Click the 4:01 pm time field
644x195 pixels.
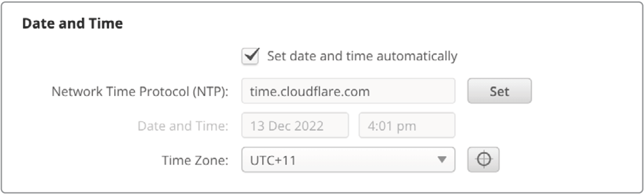pyautogui.click(x=407, y=125)
